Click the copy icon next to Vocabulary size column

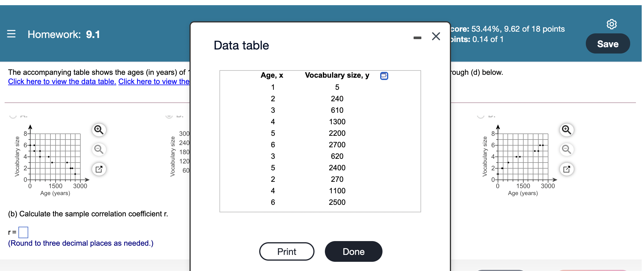coord(384,75)
